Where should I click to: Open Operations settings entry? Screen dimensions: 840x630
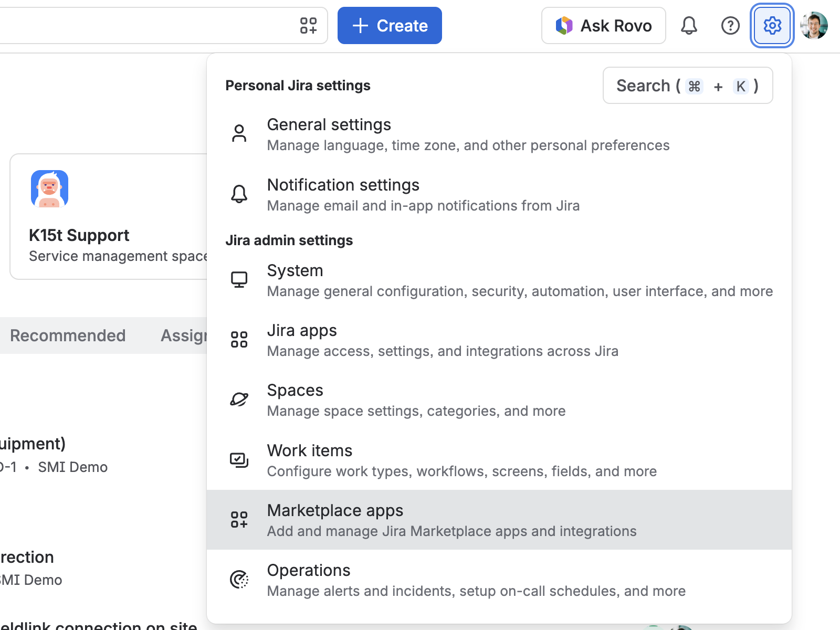pyautogui.click(x=499, y=580)
